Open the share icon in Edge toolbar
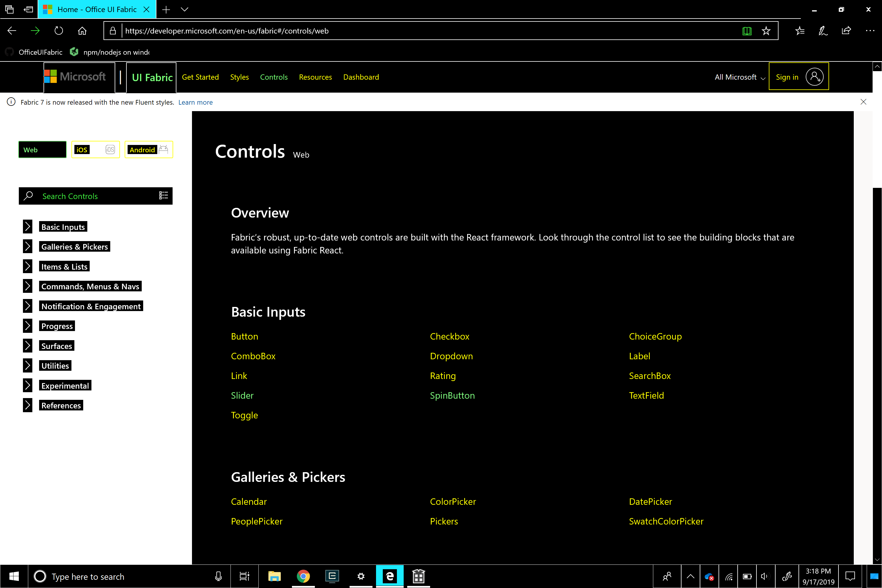The height and width of the screenshot is (588, 882). [846, 31]
